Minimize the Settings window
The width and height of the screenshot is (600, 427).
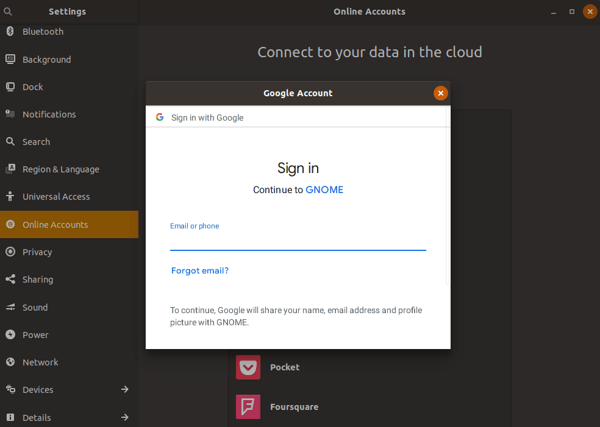tap(553, 12)
